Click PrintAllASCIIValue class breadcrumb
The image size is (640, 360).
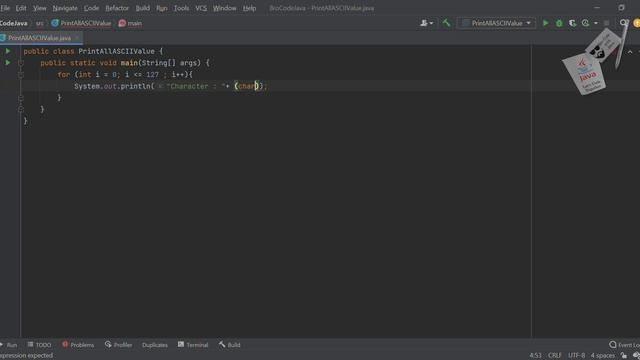pyautogui.click(x=81, y=23)
